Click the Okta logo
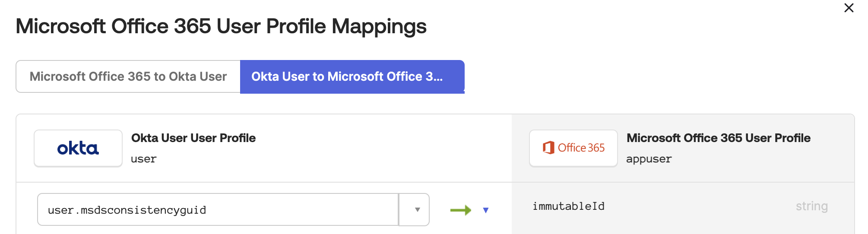The height and width of the screenshot is (234, 868). [x=78, y=149]
